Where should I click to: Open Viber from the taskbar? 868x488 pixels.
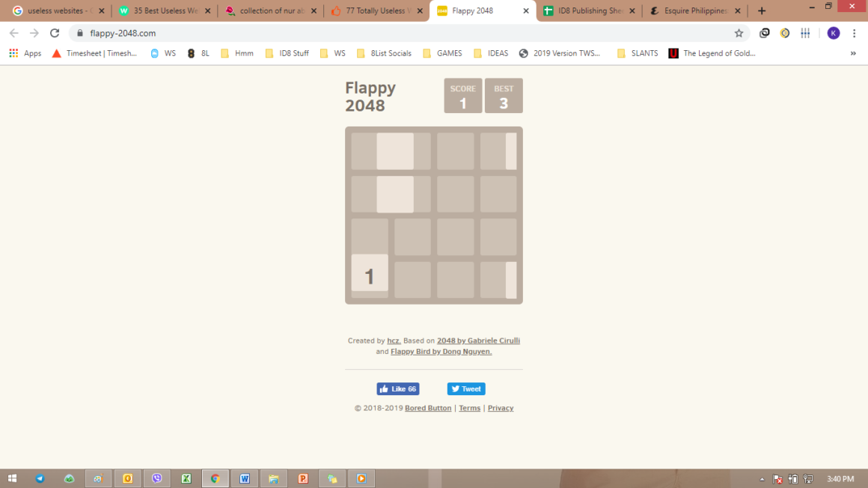click(x=157, y=478)
